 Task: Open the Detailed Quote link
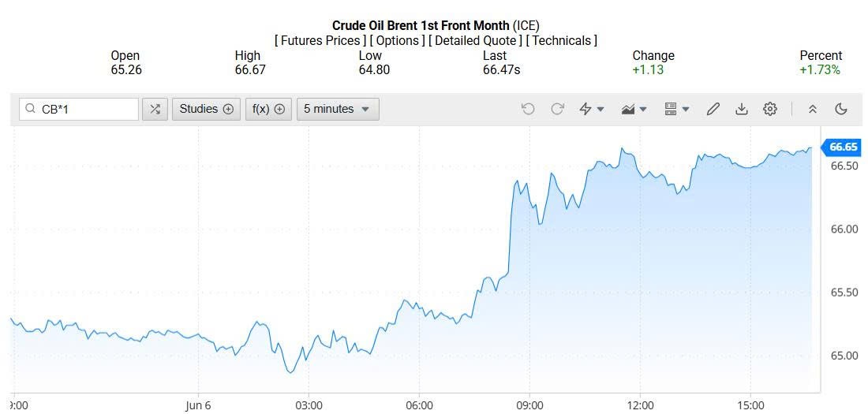pos(476,40)
